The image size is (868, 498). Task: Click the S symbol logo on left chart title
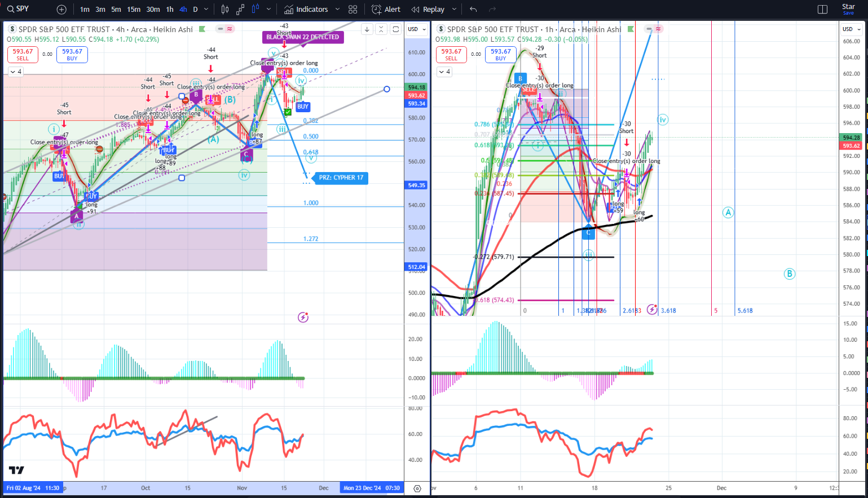point(12,29)
